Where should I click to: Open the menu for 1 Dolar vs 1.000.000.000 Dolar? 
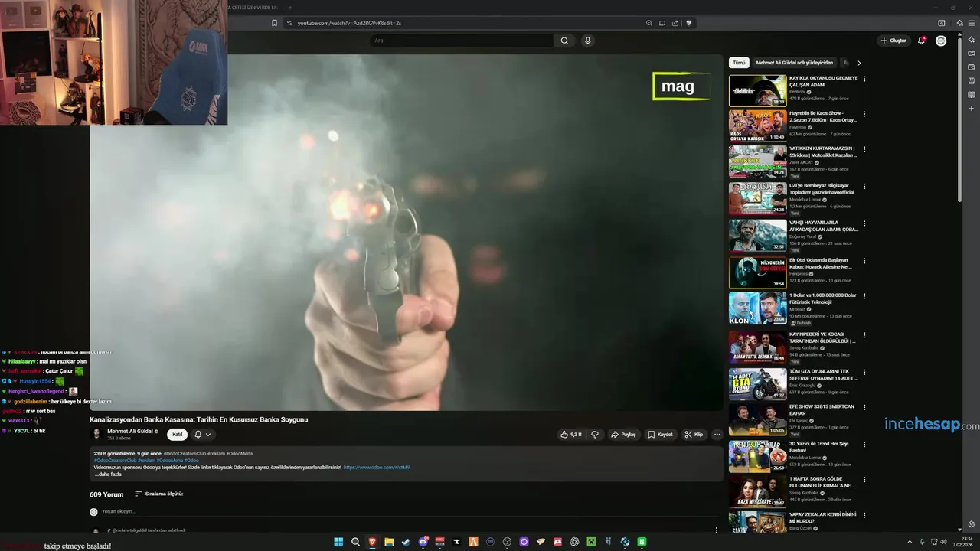[864, 296]
